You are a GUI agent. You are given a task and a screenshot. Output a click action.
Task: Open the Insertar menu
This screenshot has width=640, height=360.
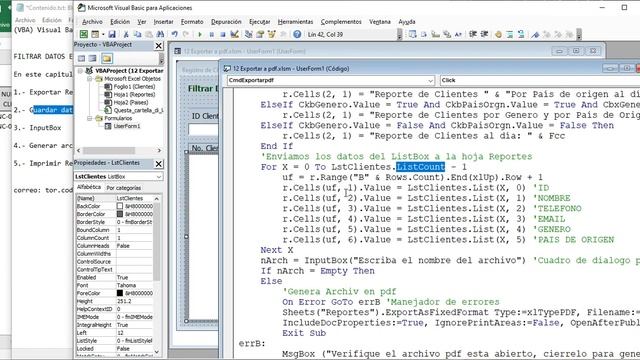tap(163, 22)
